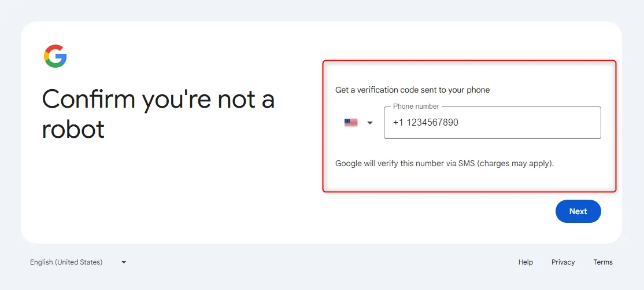Open the English (United States) language selector
The width and height of the screenshot is (644, 290).
(x=78, y=262)
